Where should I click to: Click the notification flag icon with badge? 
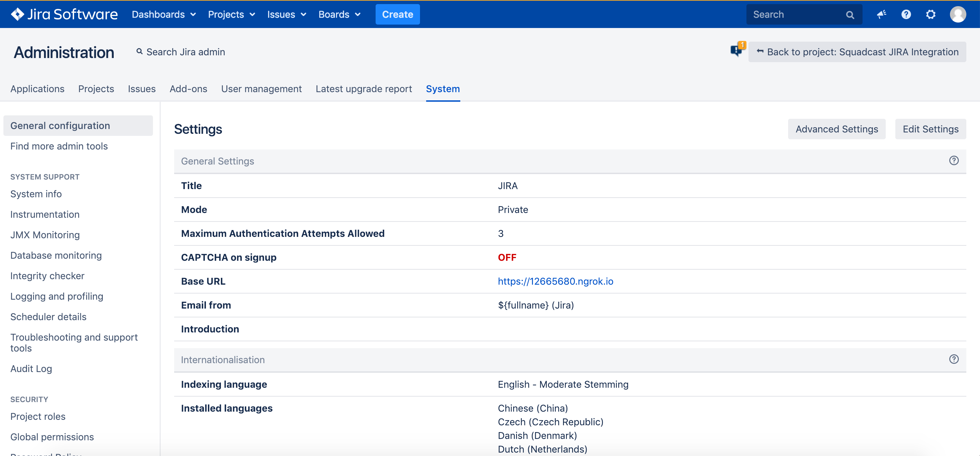pos(737,50)
